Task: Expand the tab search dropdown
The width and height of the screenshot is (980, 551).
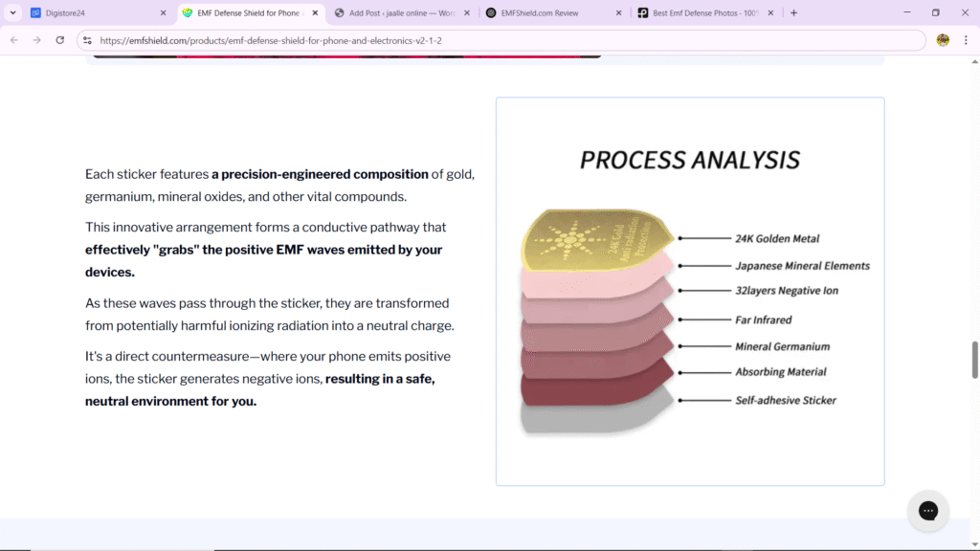Action: click(12, 12)
